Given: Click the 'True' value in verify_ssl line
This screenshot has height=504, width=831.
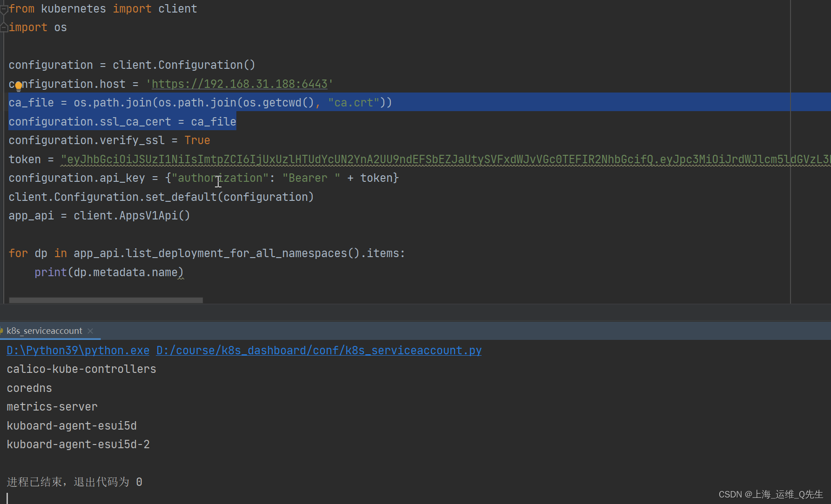Looking at the screenshot, I should pos(197,140).
